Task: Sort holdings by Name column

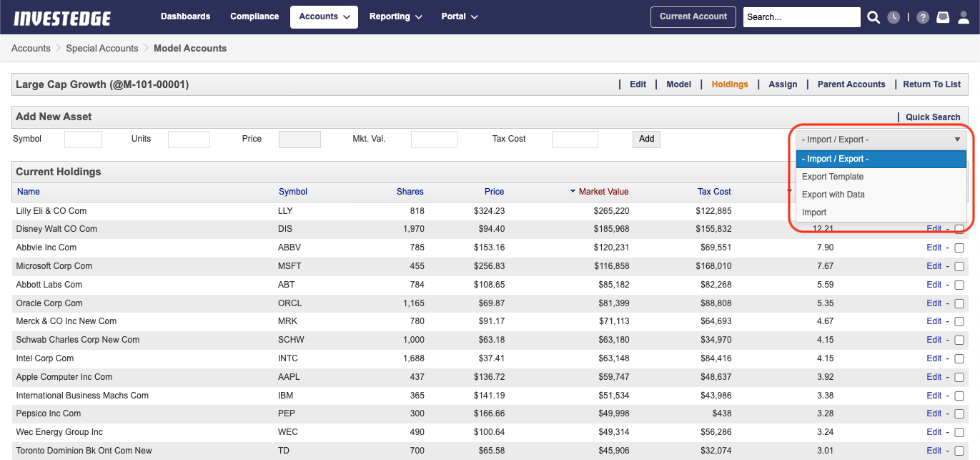Action: click(x=29, y=192)
